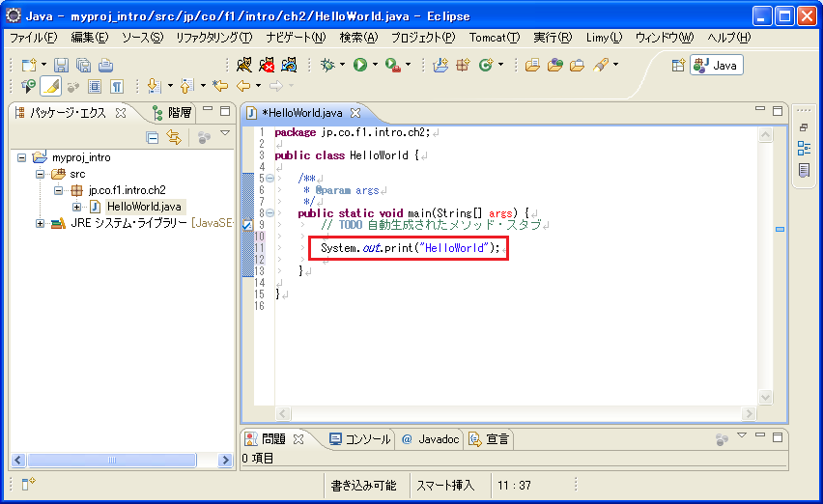823x504 pixels.
Task: Switch to the コンソール tab
Action: tap(359, 439)
